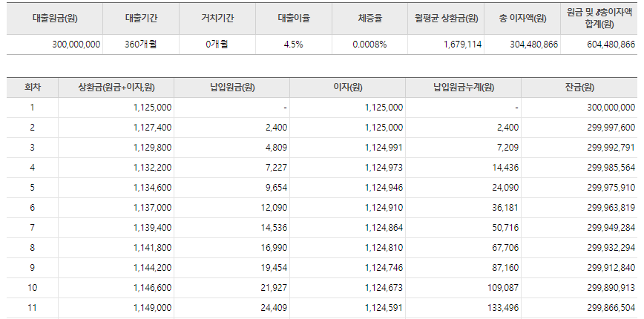Image resolution: width=644 pixels, height=319 pixels.
Task: Click the 0.0008% escalation rate value
Action: coord(369,45)
